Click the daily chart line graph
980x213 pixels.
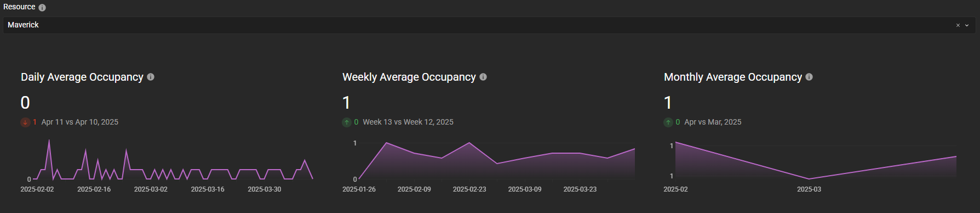pyautogui.click(x=173, y=160)
